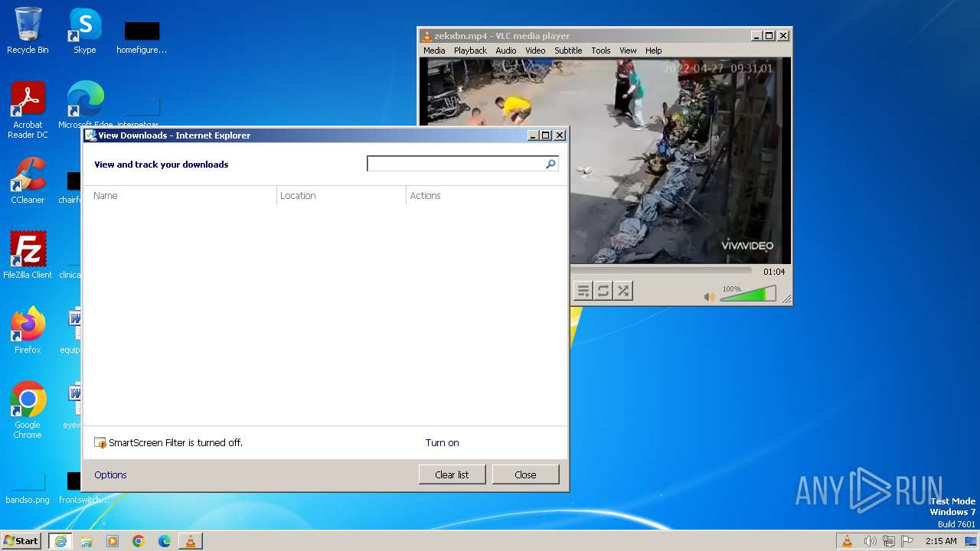Viewport: 980px width, 551px height.
Task: Switch to VLC taskbar button
Action: click(191, 541)
